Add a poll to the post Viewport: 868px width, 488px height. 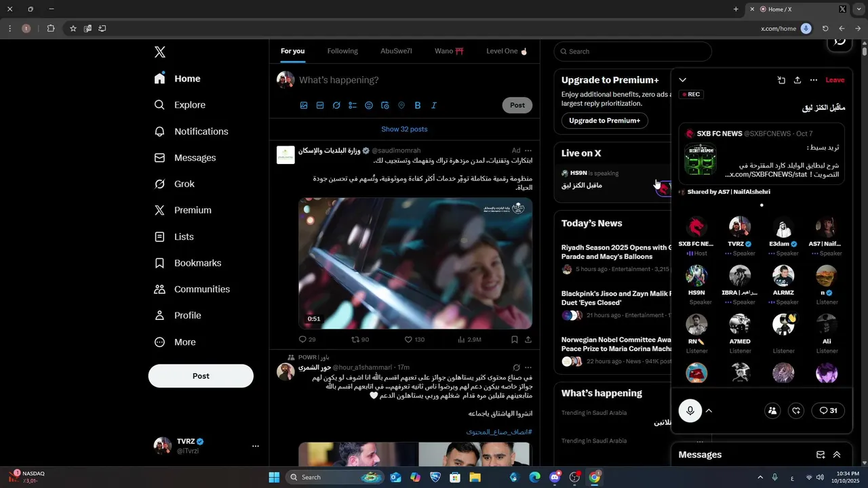tap(353, 105)
